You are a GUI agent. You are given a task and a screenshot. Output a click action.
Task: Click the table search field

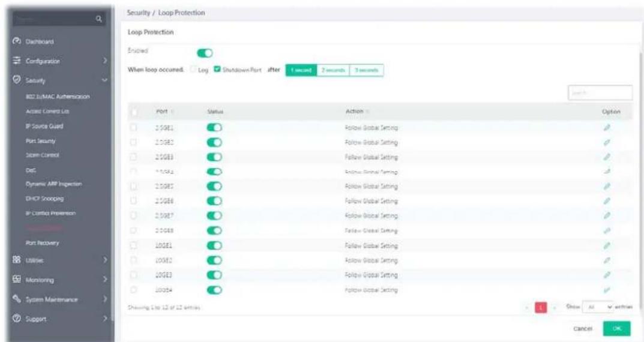pos(600,93)
